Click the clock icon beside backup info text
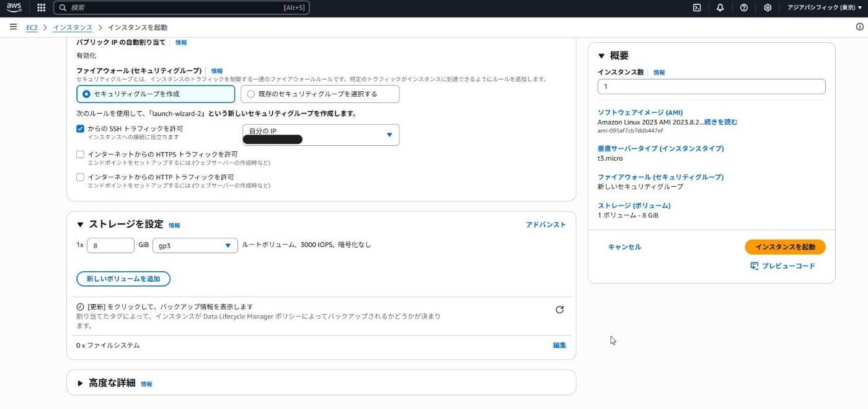 80,307
